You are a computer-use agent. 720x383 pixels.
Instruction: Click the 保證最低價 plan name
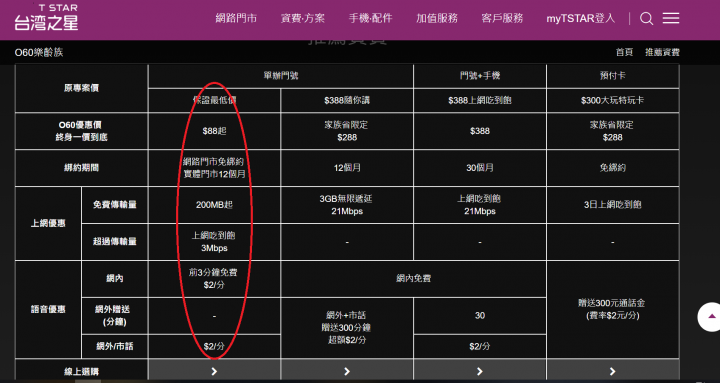[x=214, y=100]
